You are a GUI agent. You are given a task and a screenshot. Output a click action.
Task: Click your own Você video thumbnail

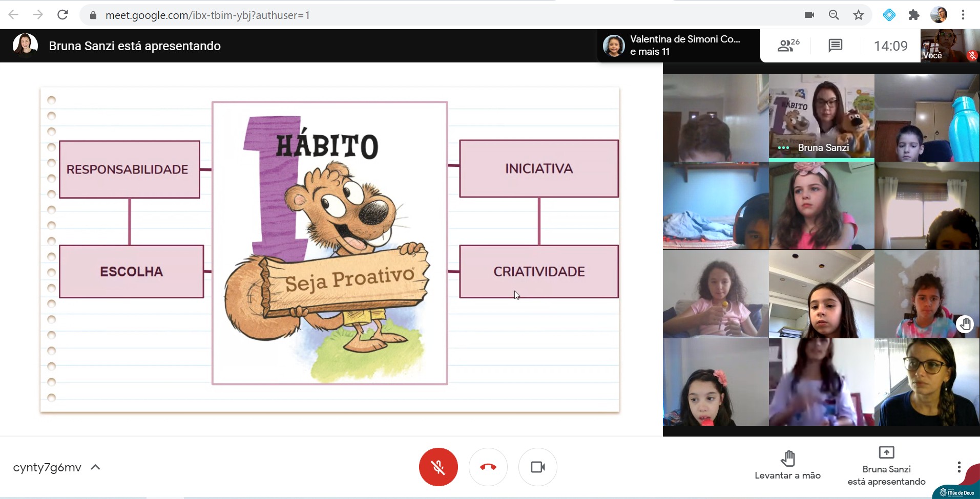click(x=949, y=46)
